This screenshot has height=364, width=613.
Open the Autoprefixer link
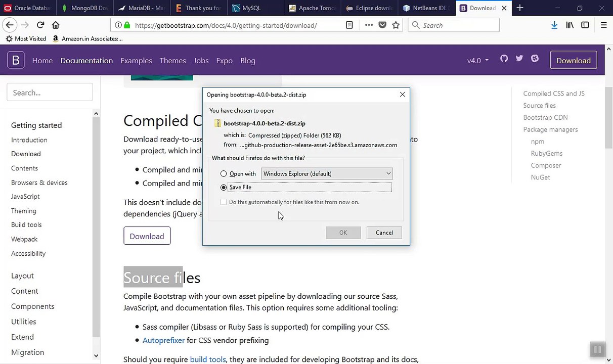tap(163, 340)
